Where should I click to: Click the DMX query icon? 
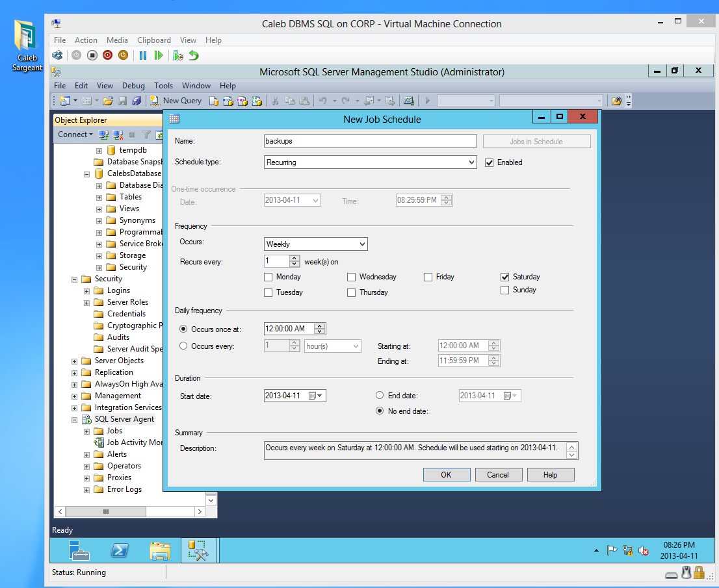(x=242, y=101)
